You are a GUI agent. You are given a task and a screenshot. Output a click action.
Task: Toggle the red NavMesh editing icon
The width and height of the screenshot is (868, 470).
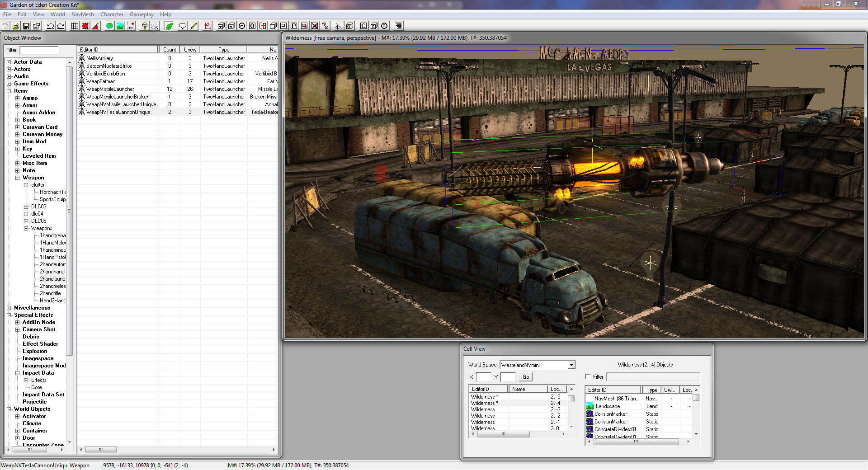coord(208,26)
